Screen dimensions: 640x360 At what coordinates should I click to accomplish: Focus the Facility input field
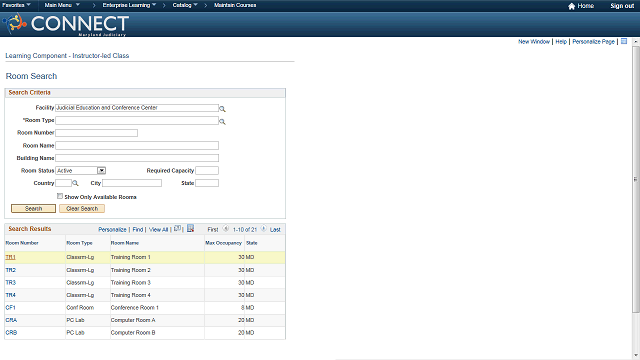[x=137, y=108]
